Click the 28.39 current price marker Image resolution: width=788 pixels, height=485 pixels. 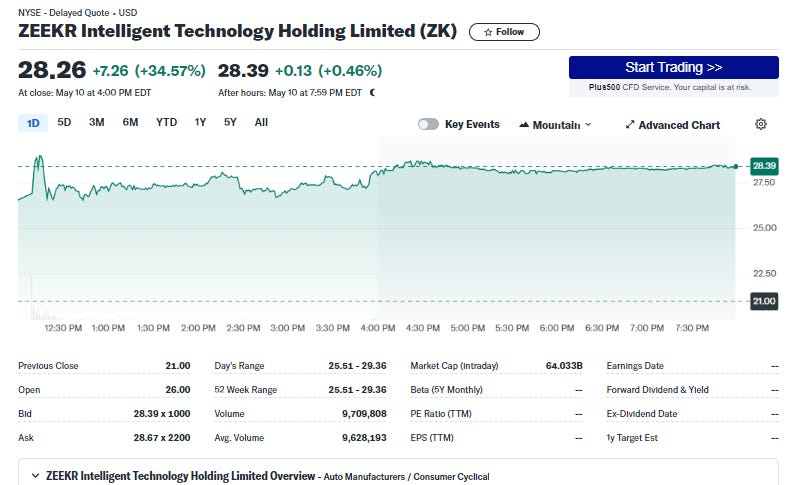(764, 166)
